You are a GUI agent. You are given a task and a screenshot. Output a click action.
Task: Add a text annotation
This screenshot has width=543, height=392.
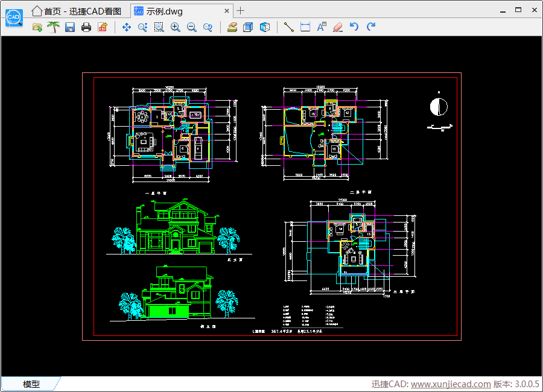click(x=322, y=27)
